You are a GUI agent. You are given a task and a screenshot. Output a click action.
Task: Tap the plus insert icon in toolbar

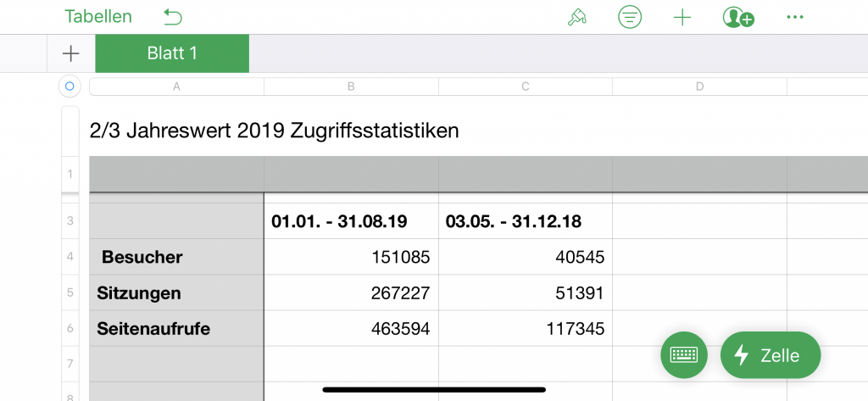682,18
